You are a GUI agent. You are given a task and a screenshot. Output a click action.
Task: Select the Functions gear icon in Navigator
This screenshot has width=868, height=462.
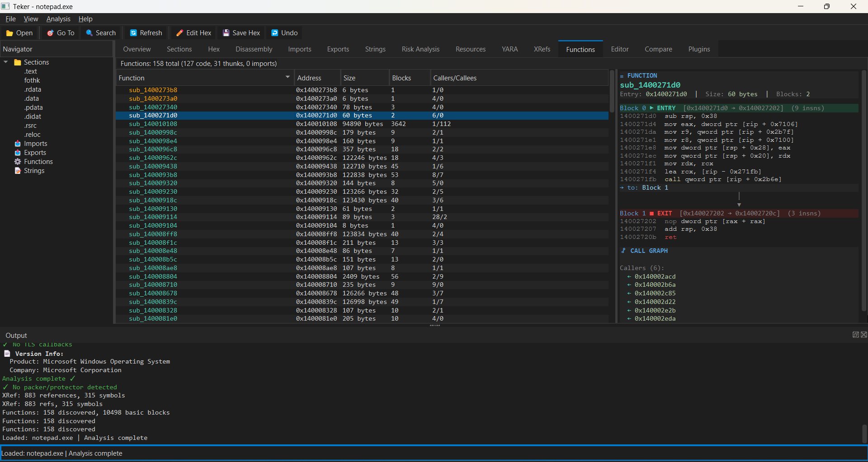point(18,162)
